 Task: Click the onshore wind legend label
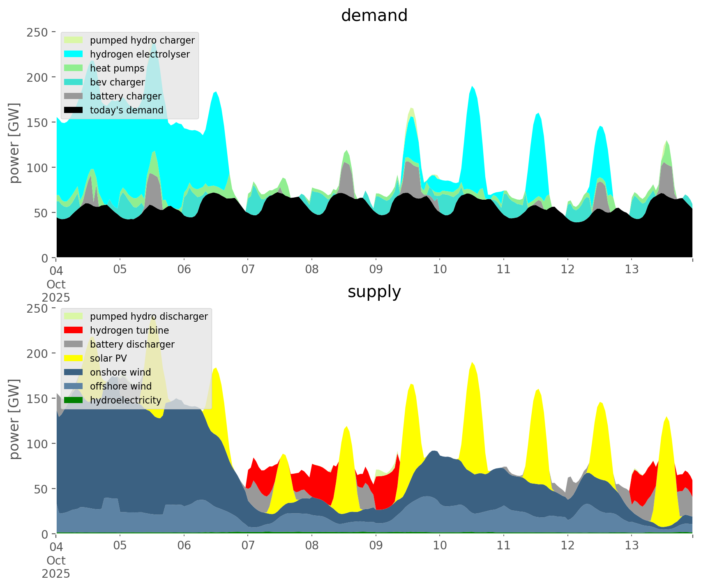(x=120, y=372)
